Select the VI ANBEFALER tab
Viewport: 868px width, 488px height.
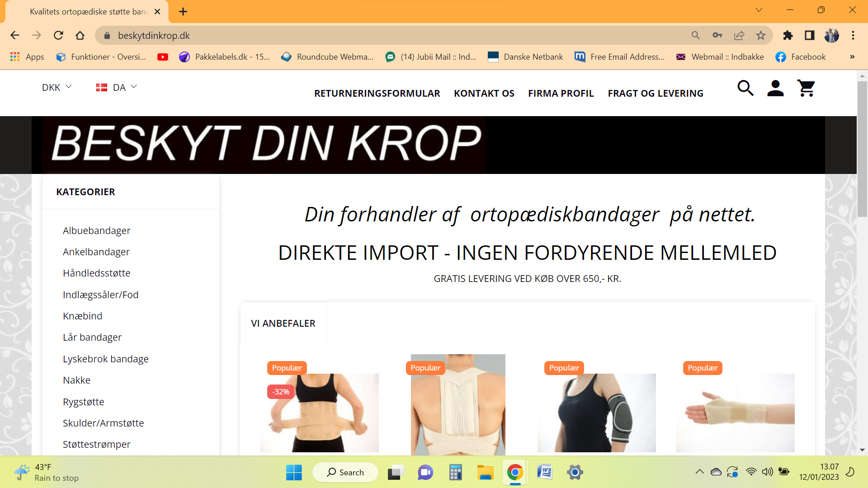tap(283, 324)
